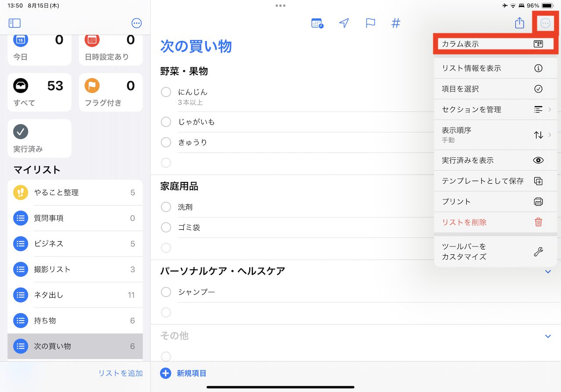Tap the 持ち物 list icon
The width and height of the screenshot is (561, 392).
[x=21, y=321]
